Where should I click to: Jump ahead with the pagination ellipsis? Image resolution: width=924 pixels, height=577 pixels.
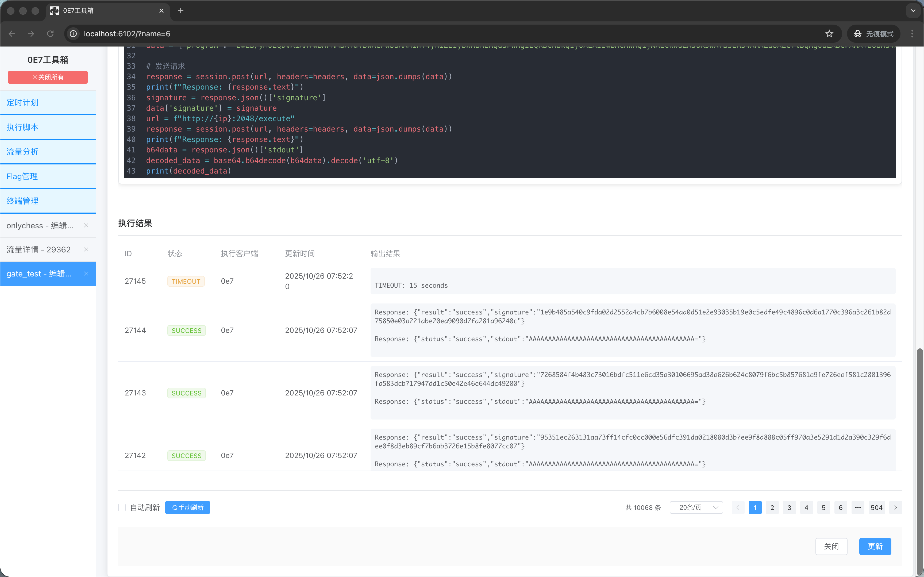[858, 507]
